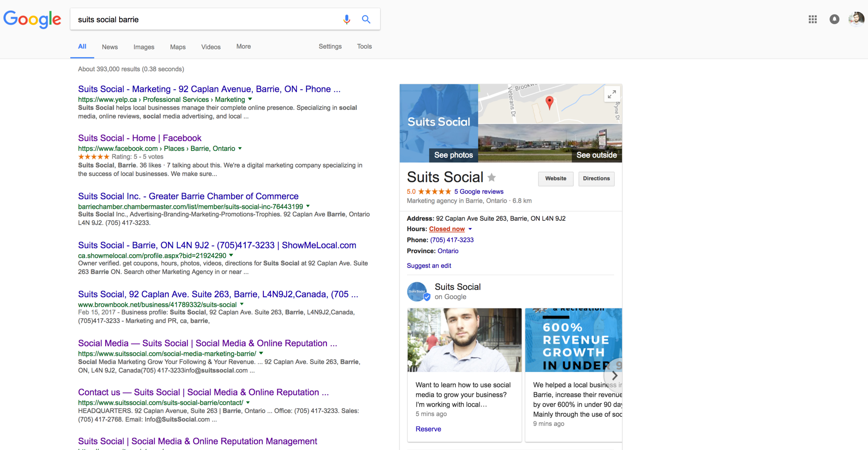Click See outside street view image
Image resolution: width=868 pixels, height=450 pixels.
(x=596, y=155)
